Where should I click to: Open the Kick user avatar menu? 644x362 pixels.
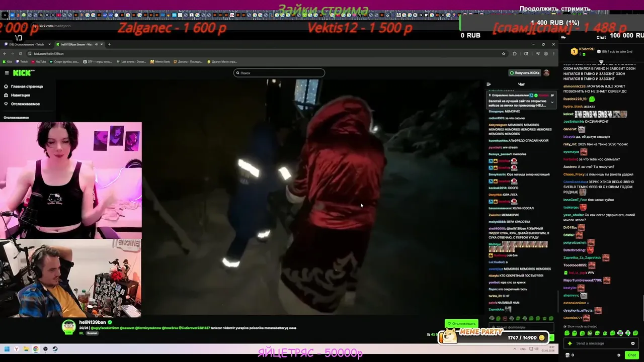coord(547,73)
